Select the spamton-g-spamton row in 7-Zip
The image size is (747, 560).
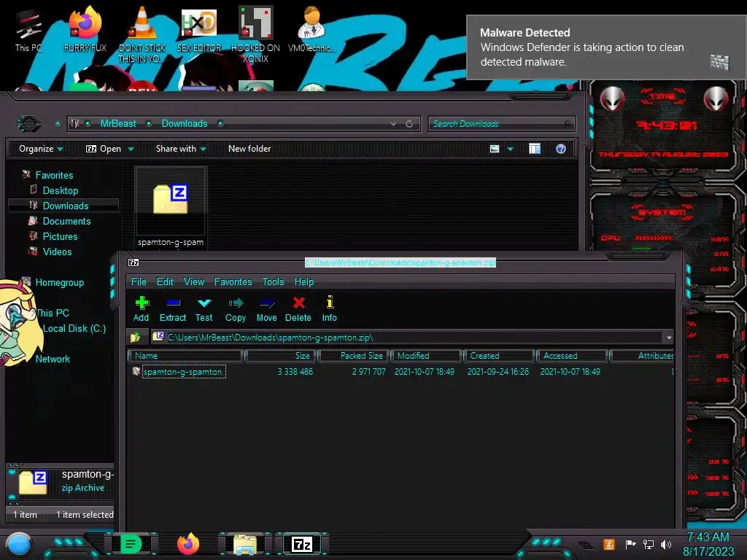400,372
